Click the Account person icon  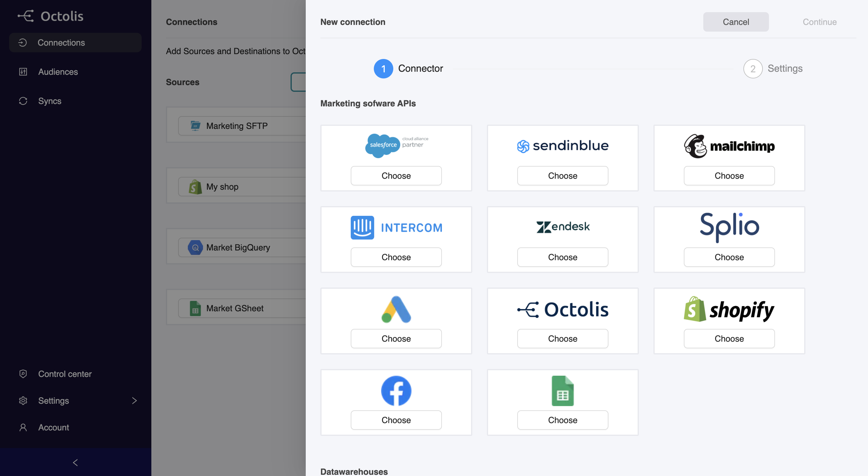(23, 427)
